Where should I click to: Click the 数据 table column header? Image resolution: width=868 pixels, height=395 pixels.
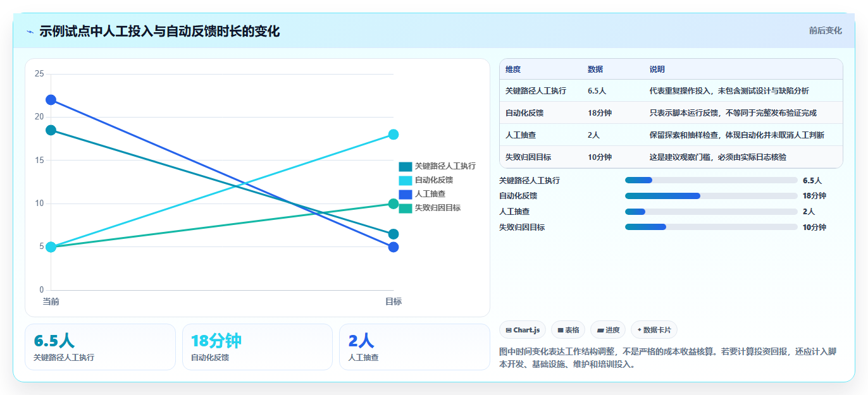pyautogui.click(x=595, y=70)
